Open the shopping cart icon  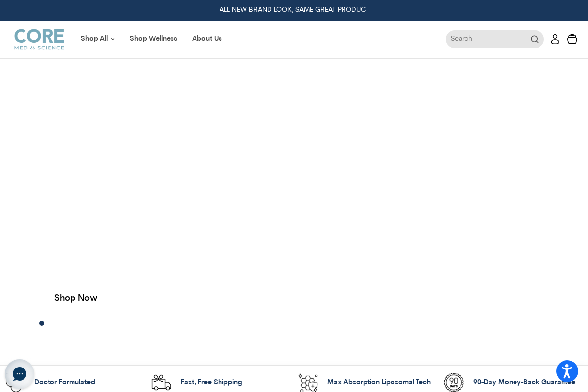pos(572,39)
